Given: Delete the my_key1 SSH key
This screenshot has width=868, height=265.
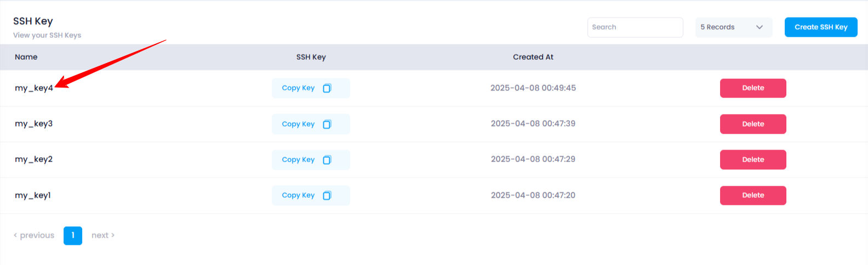Looking at the screenshot, I should (x=753, y=195).
